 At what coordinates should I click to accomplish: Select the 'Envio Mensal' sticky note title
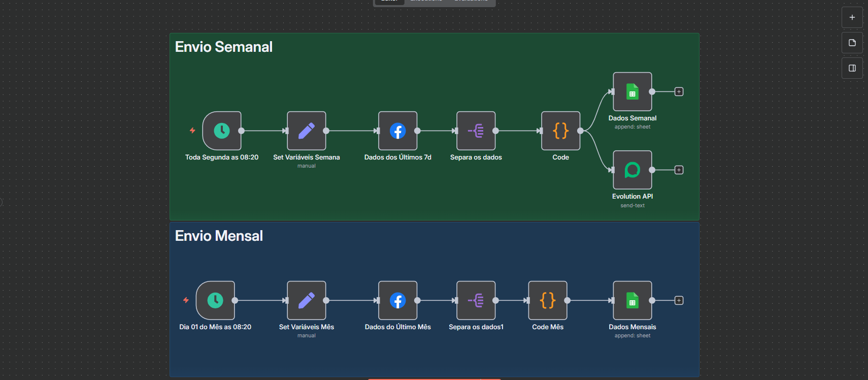tap(219, 236)
